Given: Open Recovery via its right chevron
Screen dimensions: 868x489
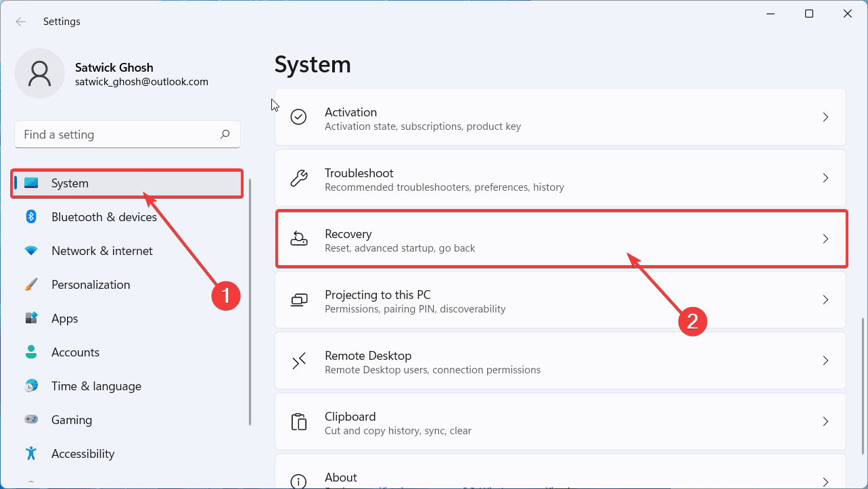Looking at the screenshot, I should [x=825, y=239].
